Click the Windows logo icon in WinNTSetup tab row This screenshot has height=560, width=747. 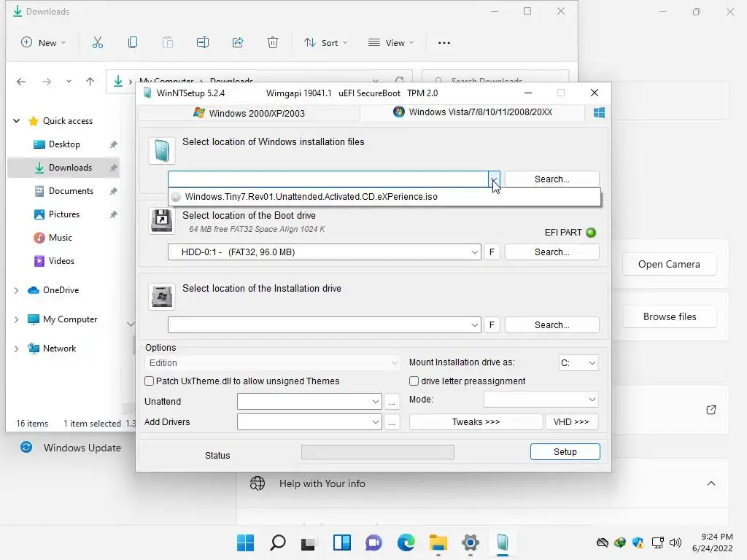click(x=600, y=113)
